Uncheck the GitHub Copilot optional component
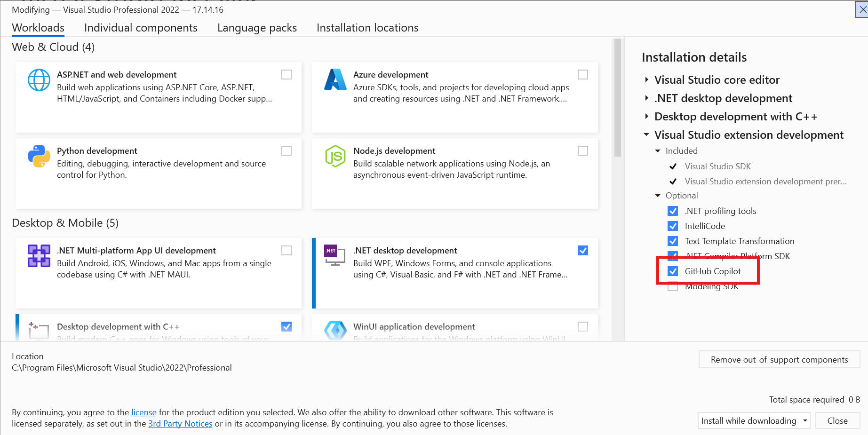 click(x=673, y=271)
